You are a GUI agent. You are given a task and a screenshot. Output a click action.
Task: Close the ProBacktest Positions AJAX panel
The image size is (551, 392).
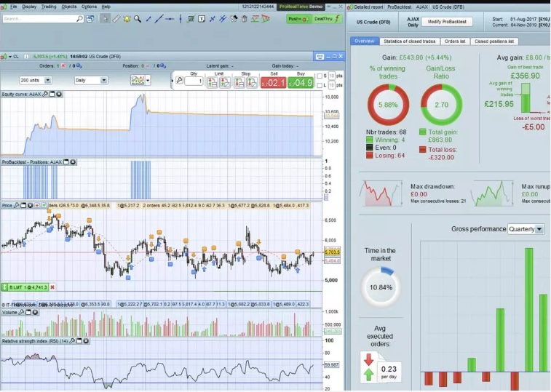73,162
